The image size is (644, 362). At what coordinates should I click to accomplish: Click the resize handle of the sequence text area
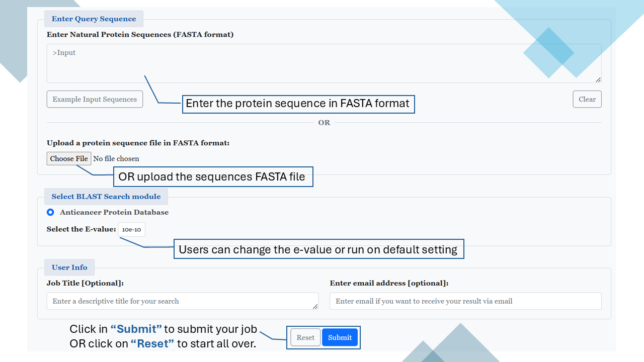tap(598, 79)
